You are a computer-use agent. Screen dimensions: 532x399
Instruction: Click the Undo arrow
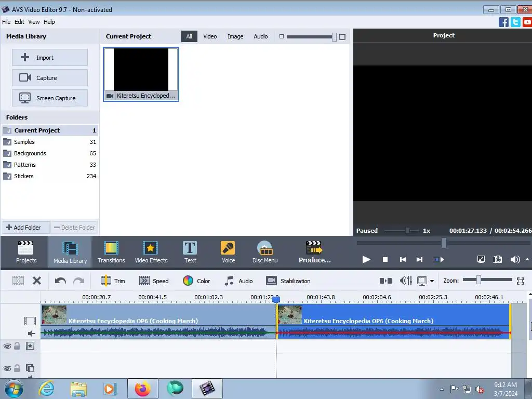pyautogui.click(x=60, y=281)
